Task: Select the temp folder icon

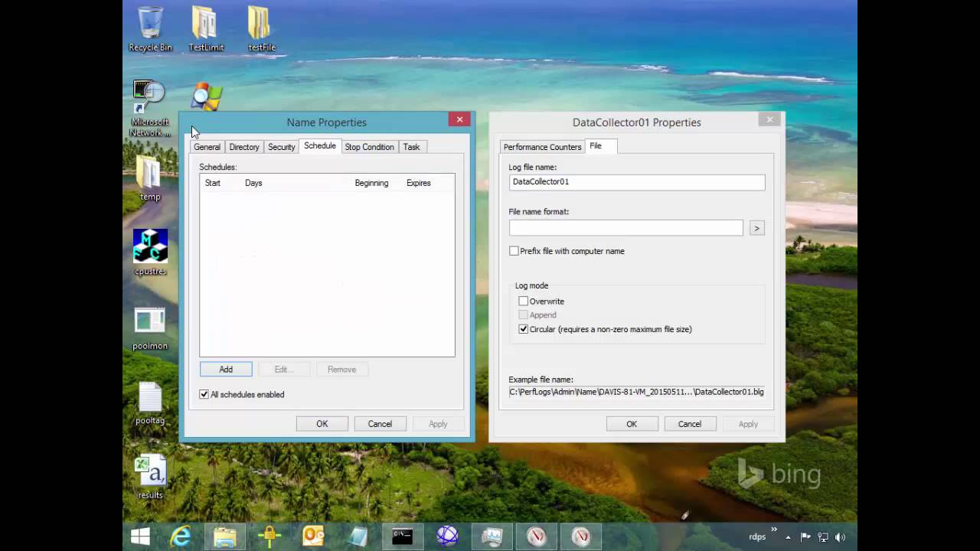Action: tap(150, 180)
